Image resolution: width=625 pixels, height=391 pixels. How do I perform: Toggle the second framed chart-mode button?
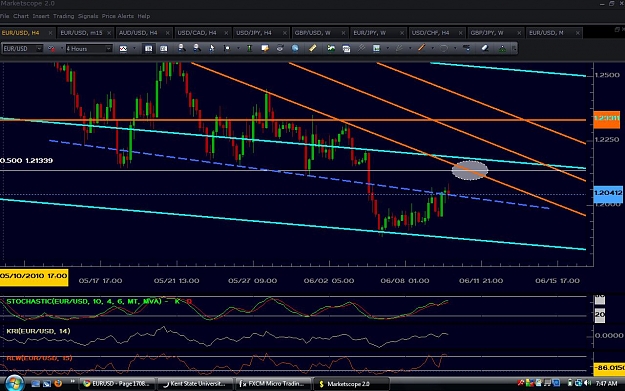[163, 49]
